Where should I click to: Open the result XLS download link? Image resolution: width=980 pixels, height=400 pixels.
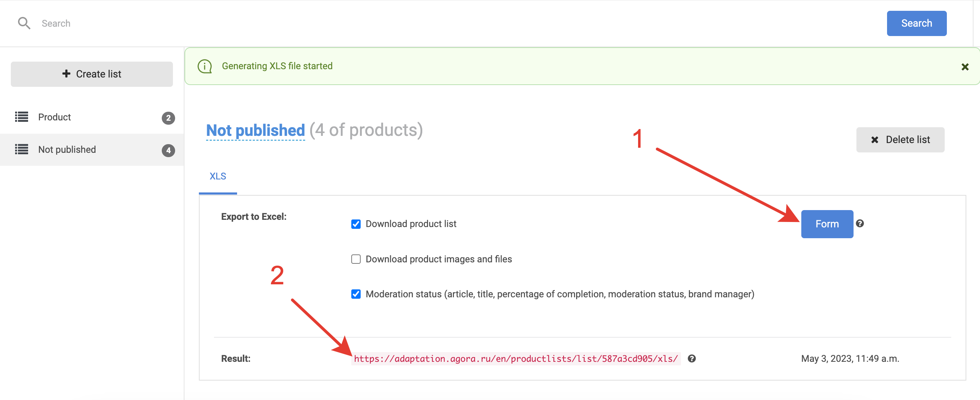(516, 359)
